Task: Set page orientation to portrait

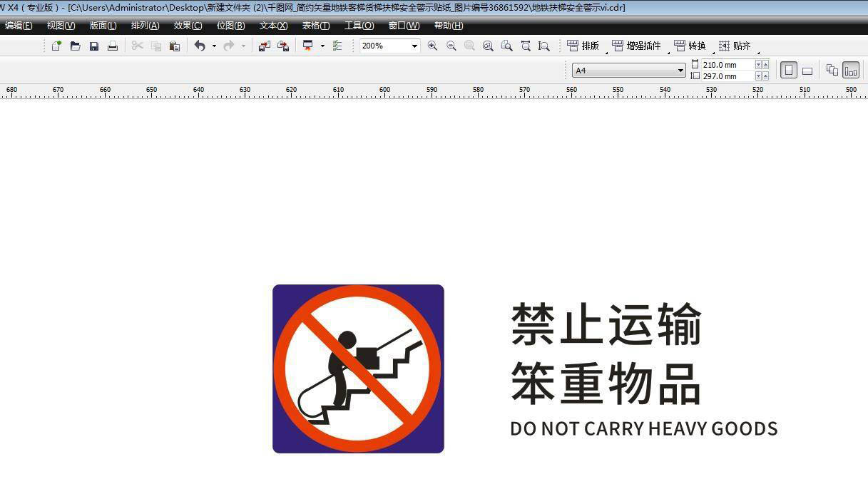Action: (787, 70)
